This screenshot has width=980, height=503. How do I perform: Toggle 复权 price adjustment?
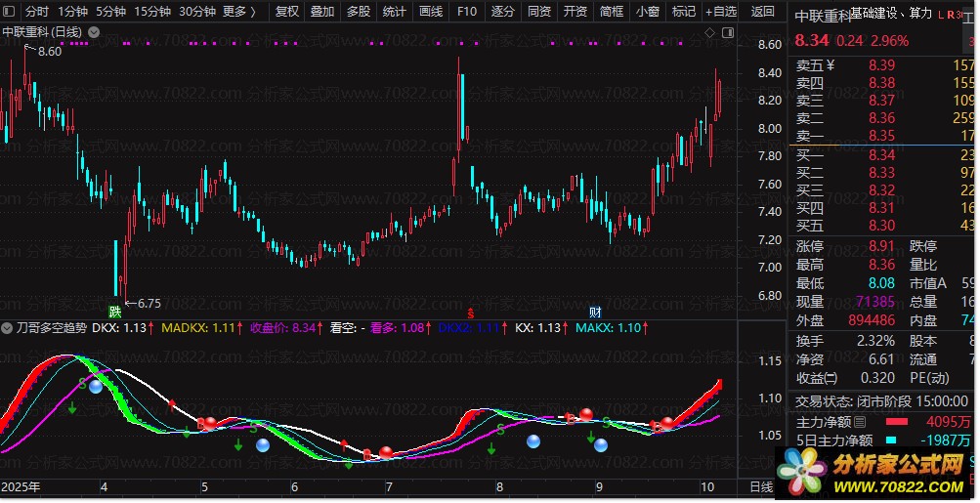(286, 12)
